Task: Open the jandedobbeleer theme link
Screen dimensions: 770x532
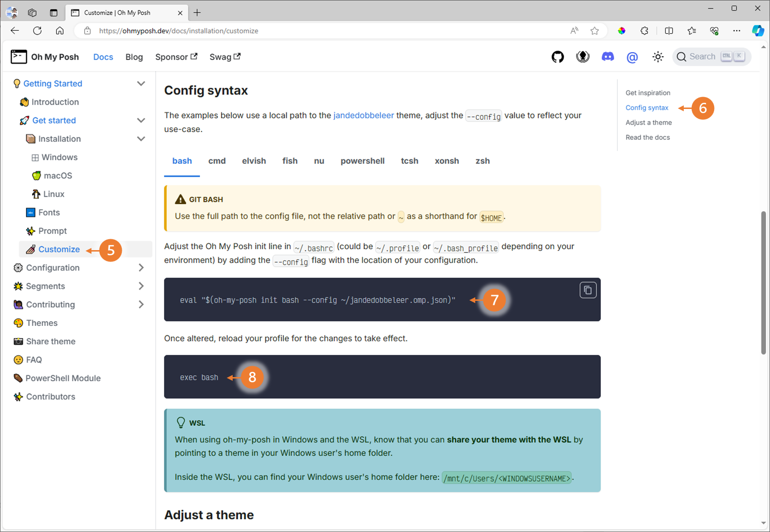Action: [x=363, y=115]
